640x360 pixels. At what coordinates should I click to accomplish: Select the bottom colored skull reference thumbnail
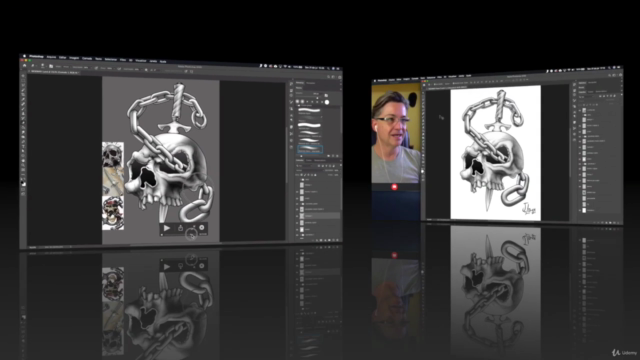[113, 213]
